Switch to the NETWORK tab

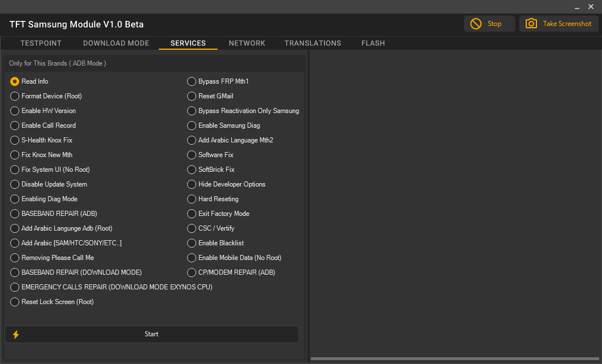[247, 43]
